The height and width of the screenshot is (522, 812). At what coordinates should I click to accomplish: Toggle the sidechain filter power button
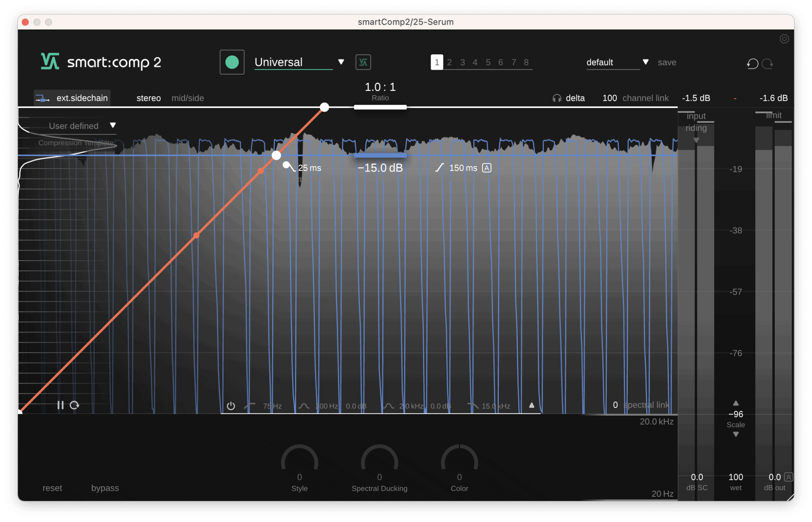click(x=231, y=406)
